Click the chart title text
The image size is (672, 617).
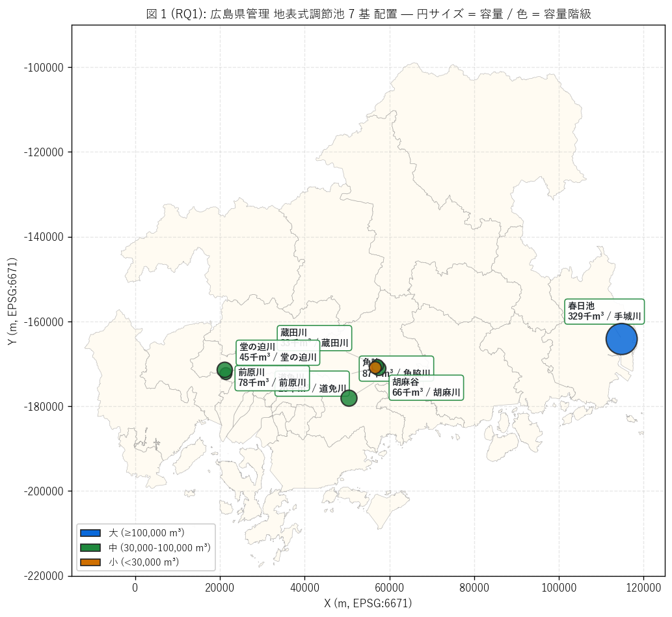(369, 14)
